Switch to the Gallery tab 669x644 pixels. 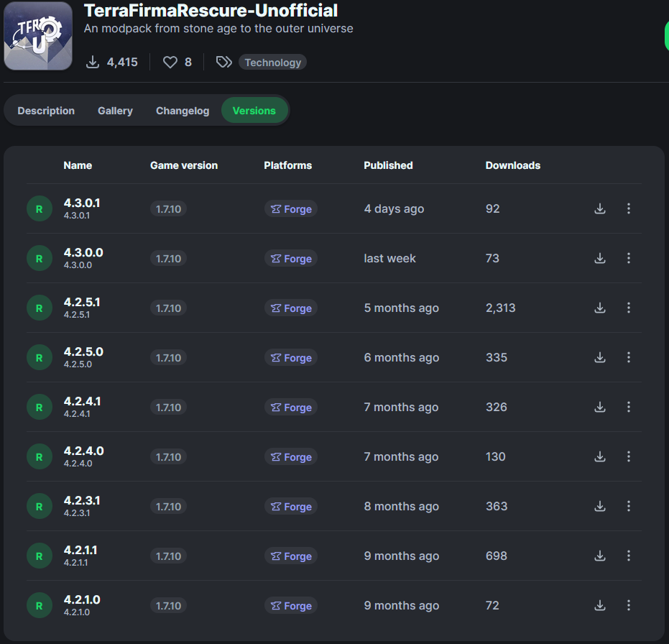click(x=115, y=111)
